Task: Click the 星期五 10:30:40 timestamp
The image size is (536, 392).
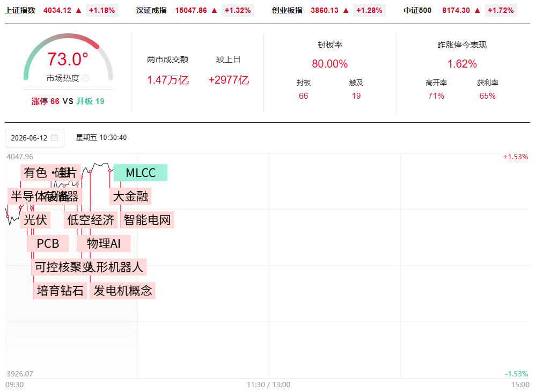Action: click(x=101, y=137)
